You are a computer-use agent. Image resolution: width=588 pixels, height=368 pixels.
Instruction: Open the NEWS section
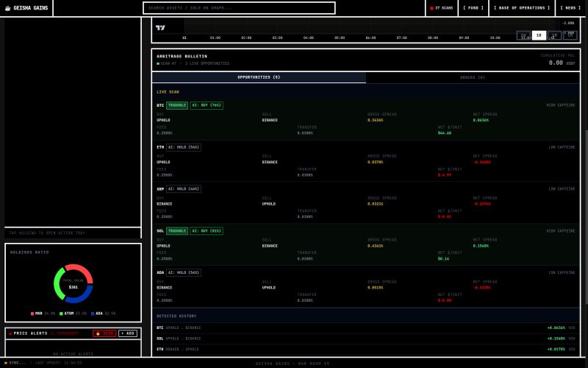(570, 8)
